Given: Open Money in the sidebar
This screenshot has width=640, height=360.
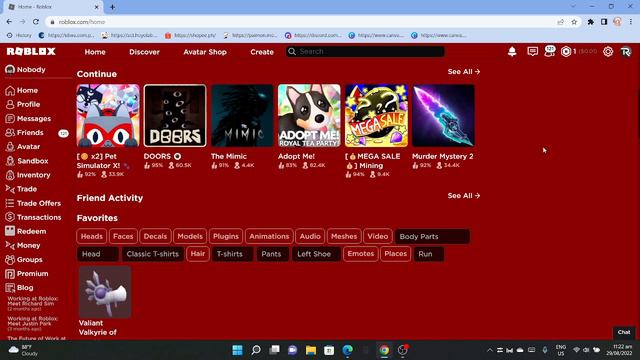Looking at the screenshot, I should coord(28,245).
